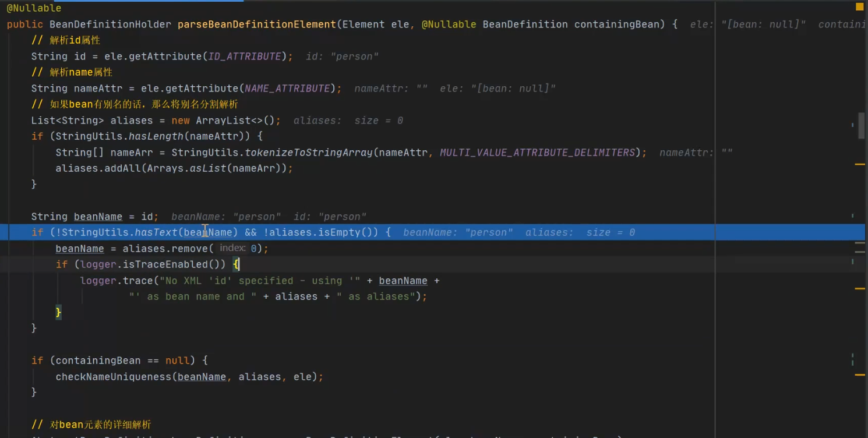Click MULTI_VALUE_ATTRIBUTE_DELIMITERS constant
The width and height of the screenshot is (868, 438).
tap(537, 153)
